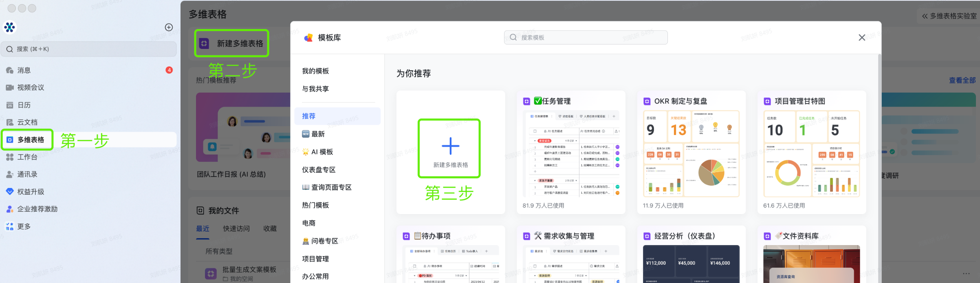
Task: Open 待办事项 template card
Action: (451, 254)
